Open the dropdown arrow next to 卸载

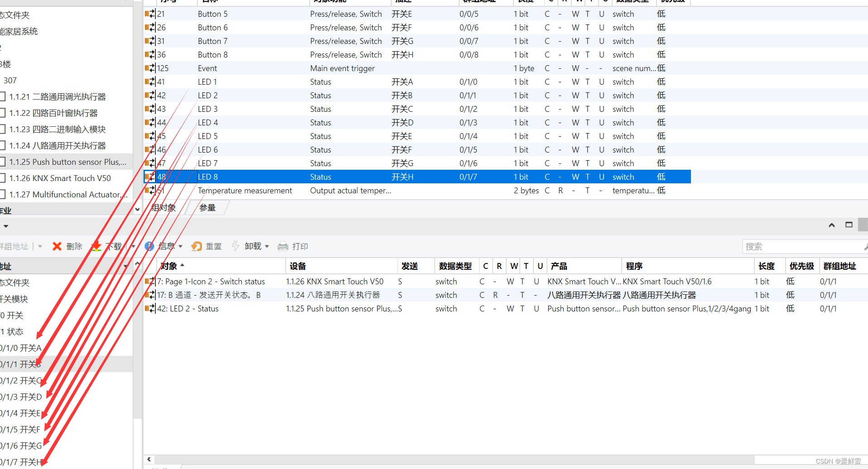(267, 246)
